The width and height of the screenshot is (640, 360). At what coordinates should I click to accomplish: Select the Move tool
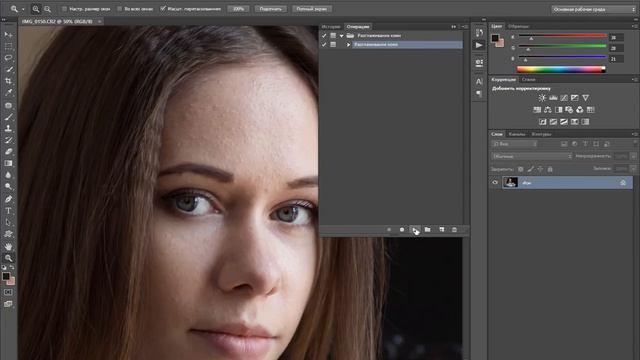[x=8, y=35]
